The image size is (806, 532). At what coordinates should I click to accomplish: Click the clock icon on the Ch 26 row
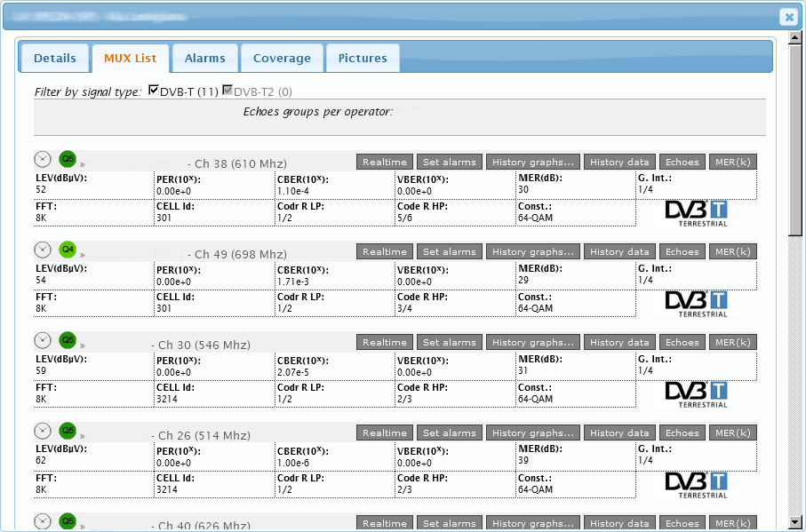pyautogui.click(x=43, y=431)
